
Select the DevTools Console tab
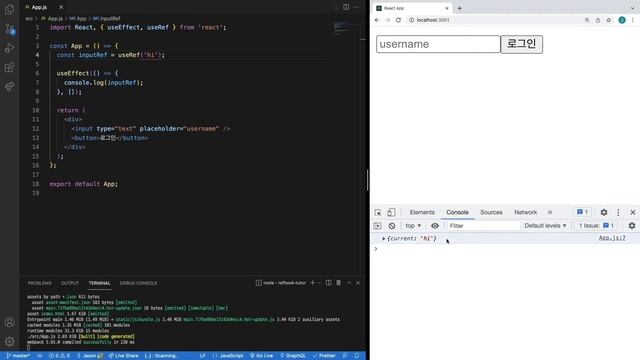point(457,212)
